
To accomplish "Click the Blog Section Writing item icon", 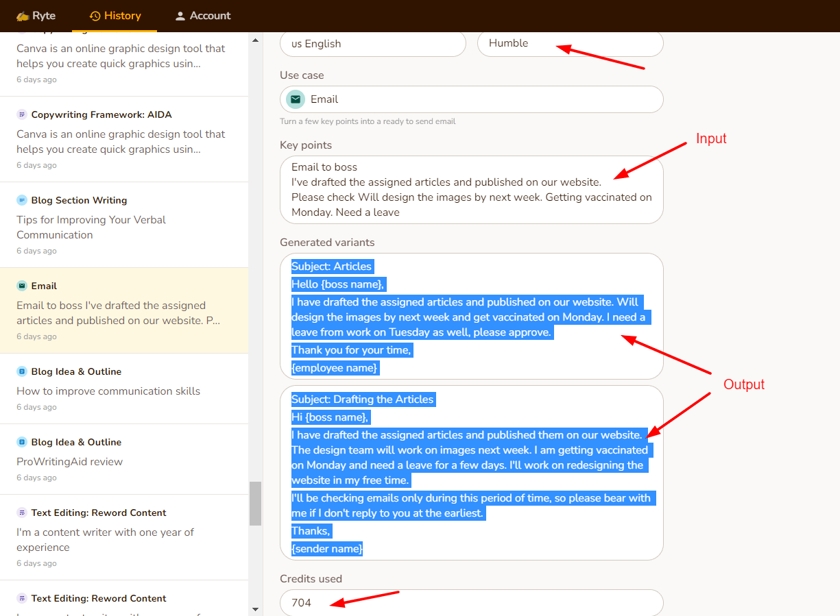I will [22, 200].
